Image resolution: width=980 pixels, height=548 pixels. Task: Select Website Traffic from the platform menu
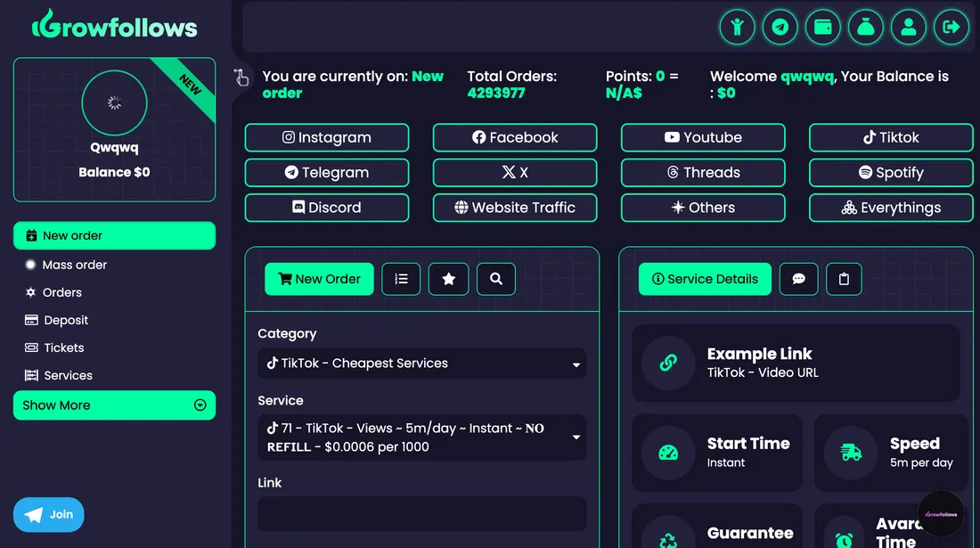(515, 208)
